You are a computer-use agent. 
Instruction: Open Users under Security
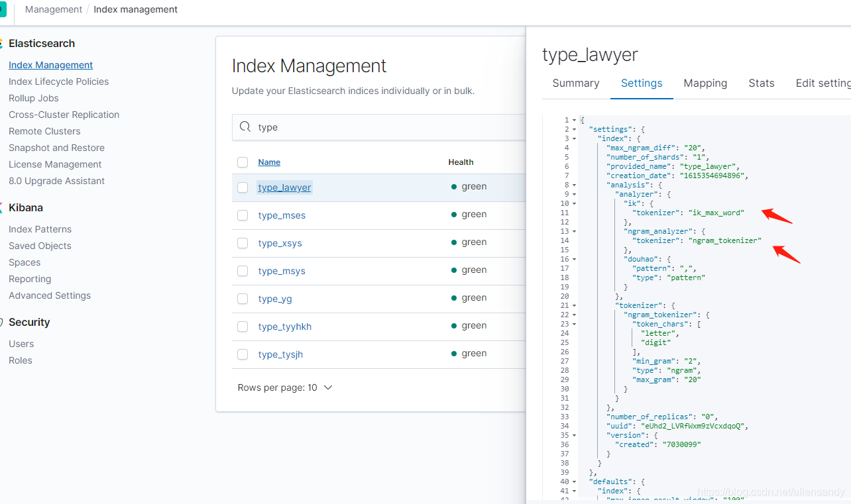[21, 344]
